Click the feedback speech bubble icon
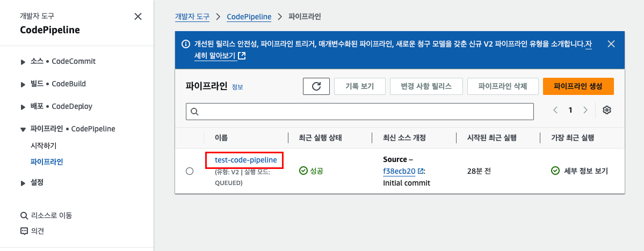This screenshot has height=251, width=644. pos(24,231)
